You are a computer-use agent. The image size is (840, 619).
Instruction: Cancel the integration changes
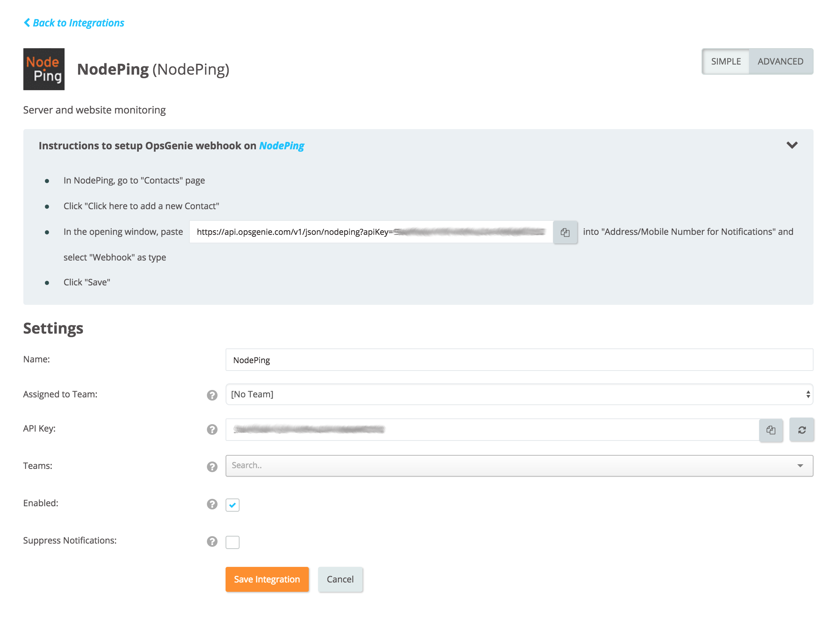tap(340, 579)
